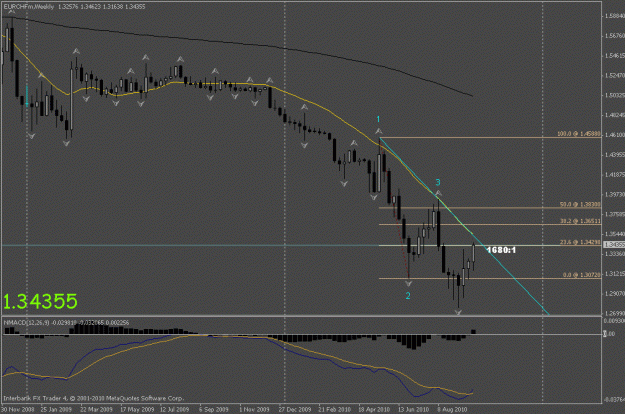Click the 30 Nov 2008 date label
Screen dimensions: 625x414
pyautogui.click(x=18, y=409)
